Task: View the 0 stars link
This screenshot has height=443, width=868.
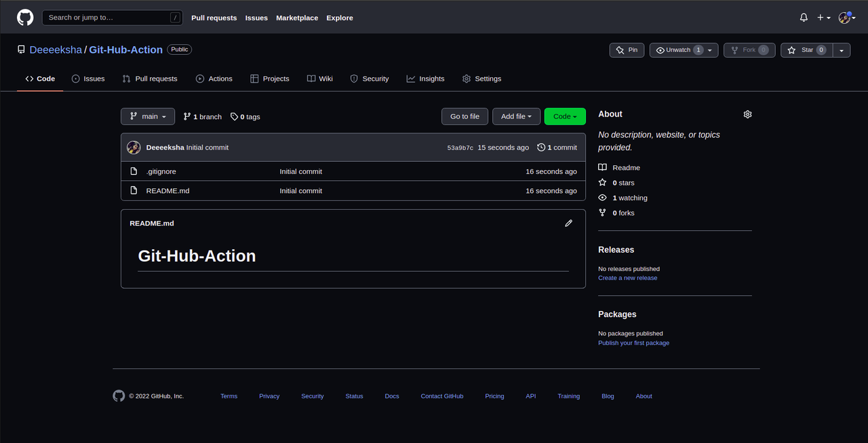Action: coord(616,183)
